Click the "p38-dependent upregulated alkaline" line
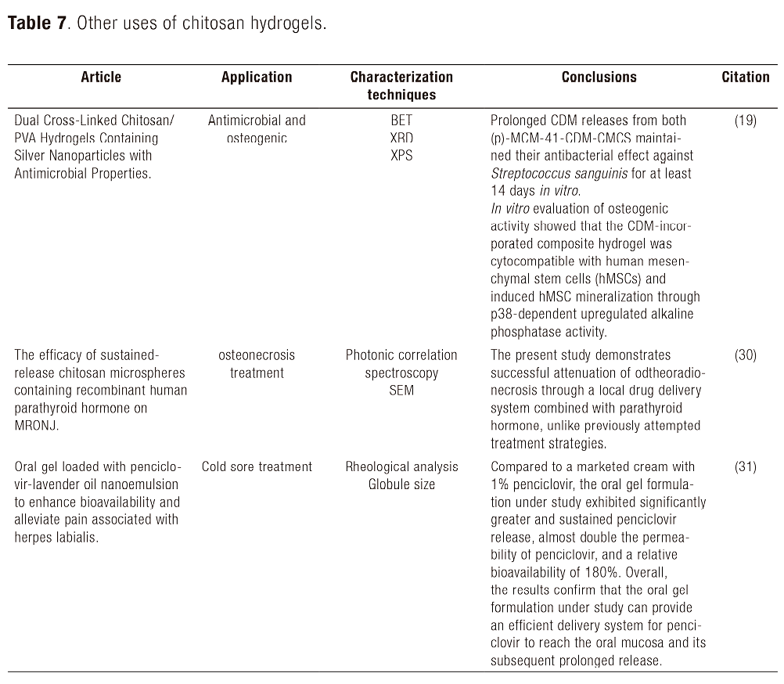Image resolution: width=784 pixels, height=684 pixels. (592, 314)
